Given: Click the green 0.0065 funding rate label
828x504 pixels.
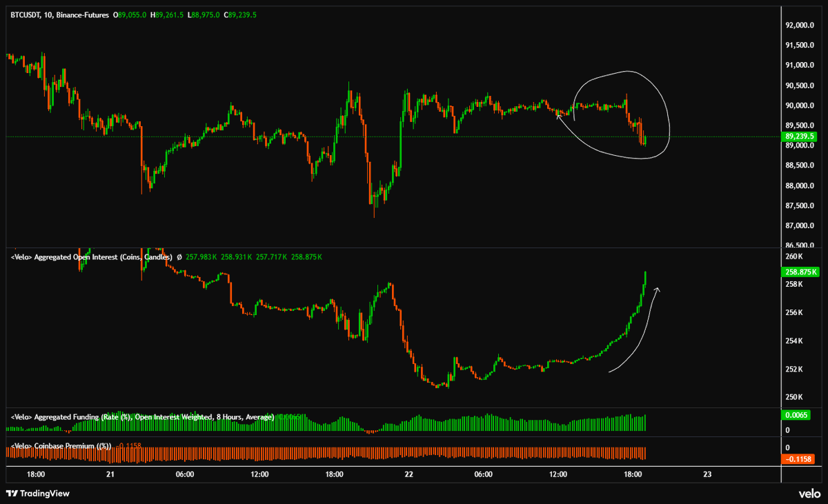Looking at the screenshot, I should (796, 415).
